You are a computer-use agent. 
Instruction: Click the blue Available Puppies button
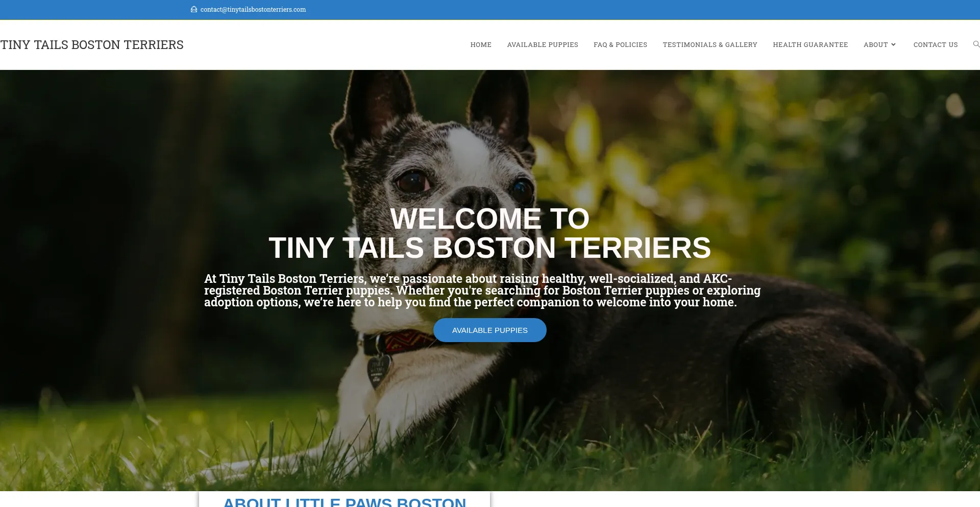490,330
